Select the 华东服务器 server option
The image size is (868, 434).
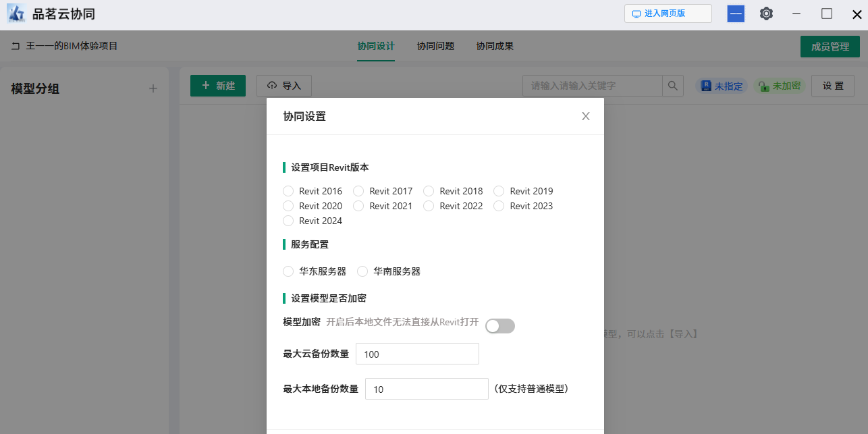(289, 271)
